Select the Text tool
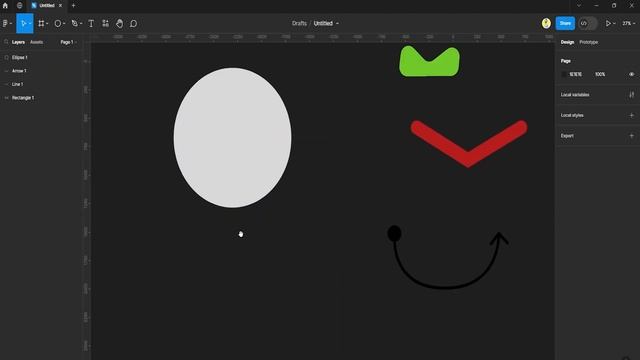The image size is (640, 360). (x=91, y=24)
